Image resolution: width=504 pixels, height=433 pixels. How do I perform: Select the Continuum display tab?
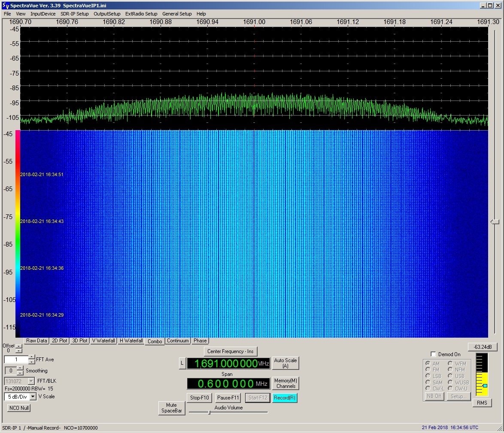pyautogui.click(x=178, y=341)
